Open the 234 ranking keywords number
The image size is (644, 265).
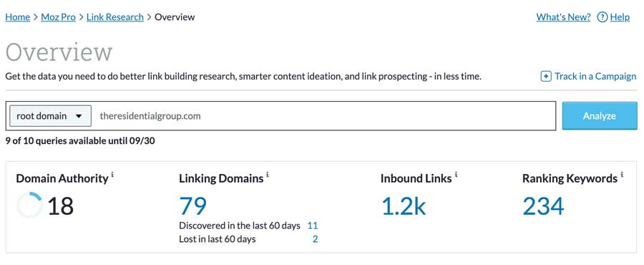pyautogui.click(x=543, y=206)
